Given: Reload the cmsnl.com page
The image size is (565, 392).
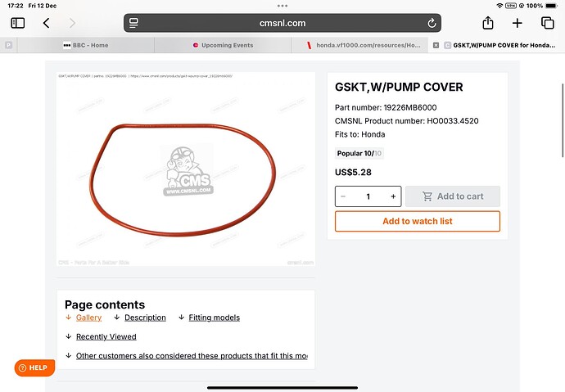Looking at the screenshot, I should (x=432, y=23).
